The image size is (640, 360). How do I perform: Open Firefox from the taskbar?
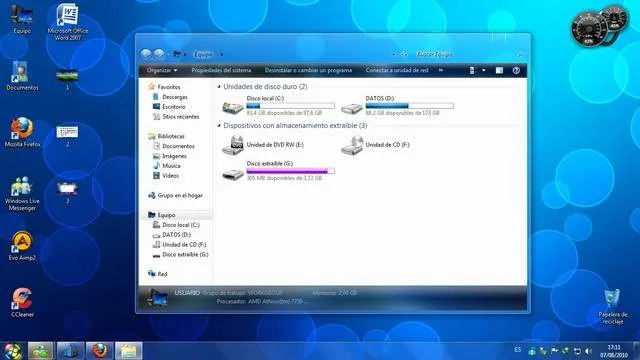[x=99, y=351]
